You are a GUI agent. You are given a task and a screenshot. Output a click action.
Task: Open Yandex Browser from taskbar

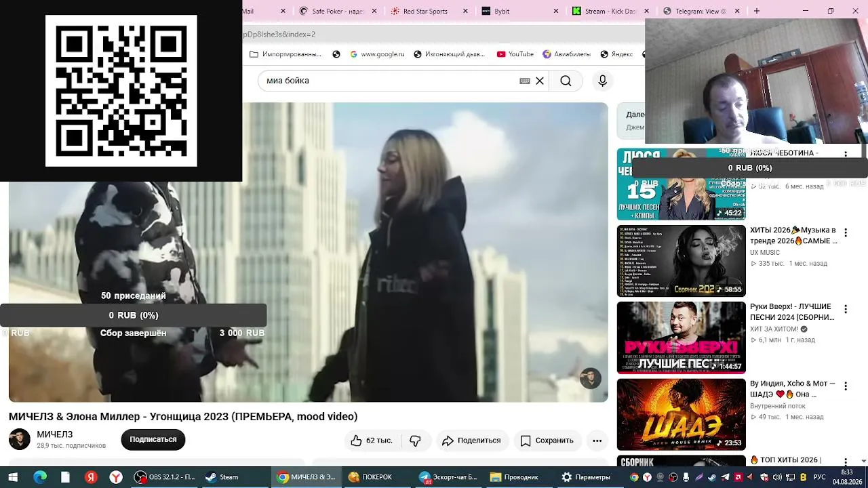pyautogui.click(x=117, y=477)
